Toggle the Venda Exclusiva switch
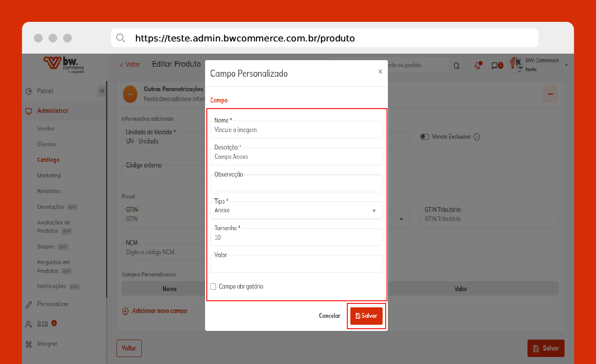 pos(425,137)
